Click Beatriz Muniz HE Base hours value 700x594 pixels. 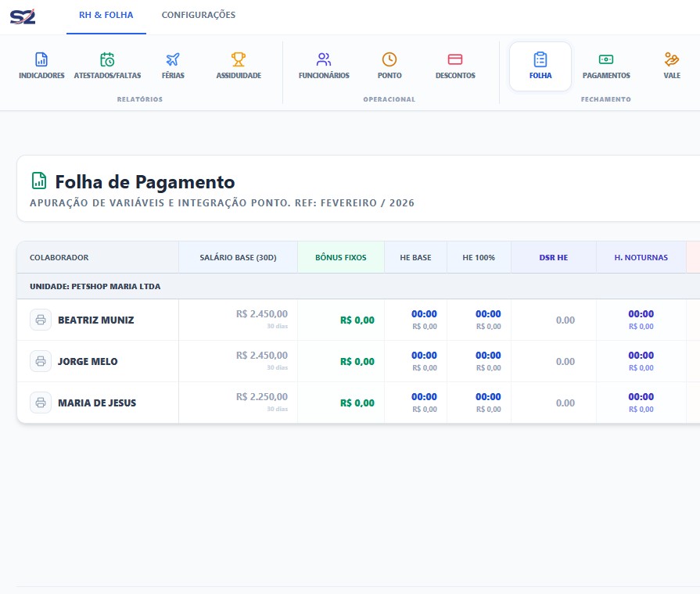tap(424, 314)
